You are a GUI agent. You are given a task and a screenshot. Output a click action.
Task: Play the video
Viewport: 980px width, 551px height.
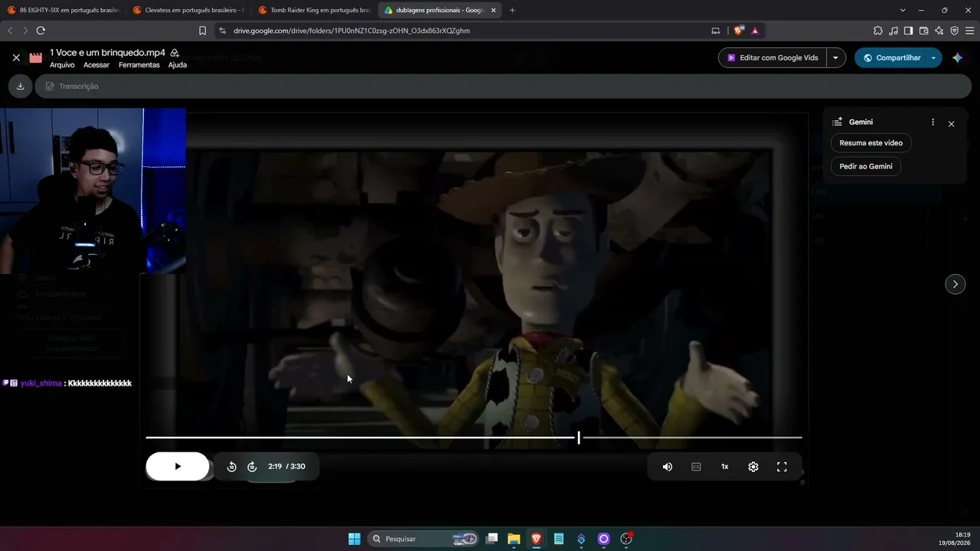178,466
